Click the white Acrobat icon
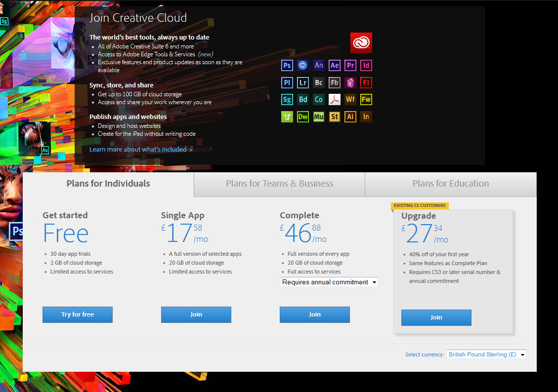 335,100
